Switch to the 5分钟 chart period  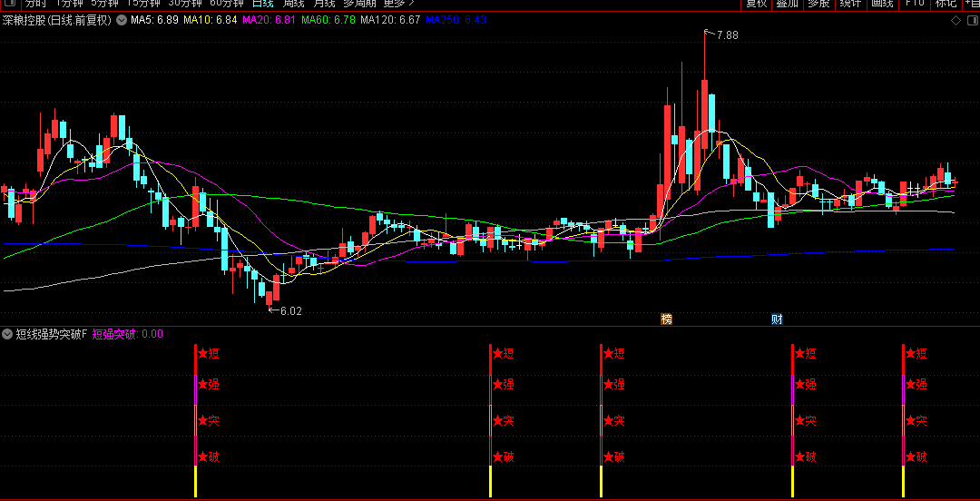pos(104,3)
